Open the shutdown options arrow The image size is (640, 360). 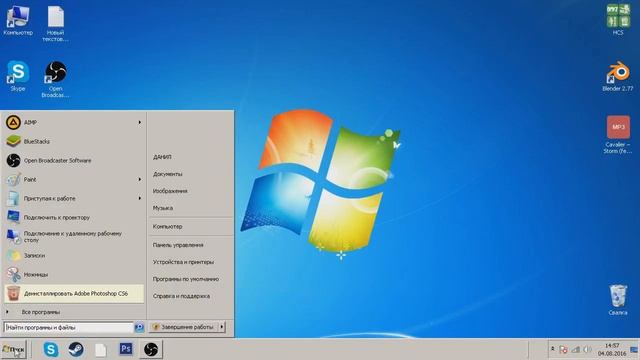[x=222, y=327]
